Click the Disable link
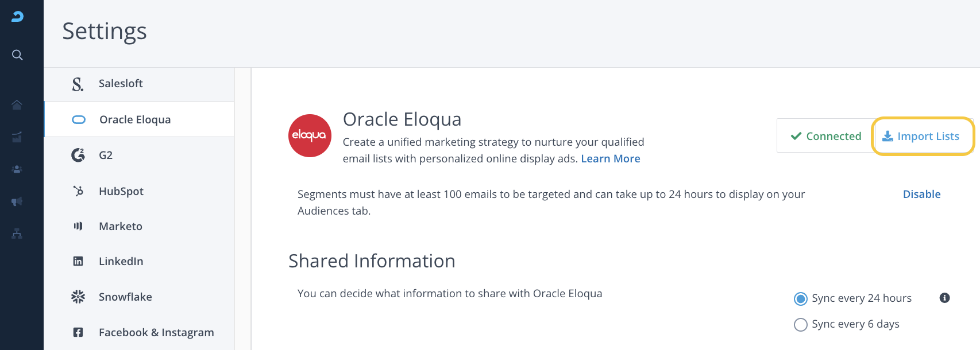 (x=921, y=194)
